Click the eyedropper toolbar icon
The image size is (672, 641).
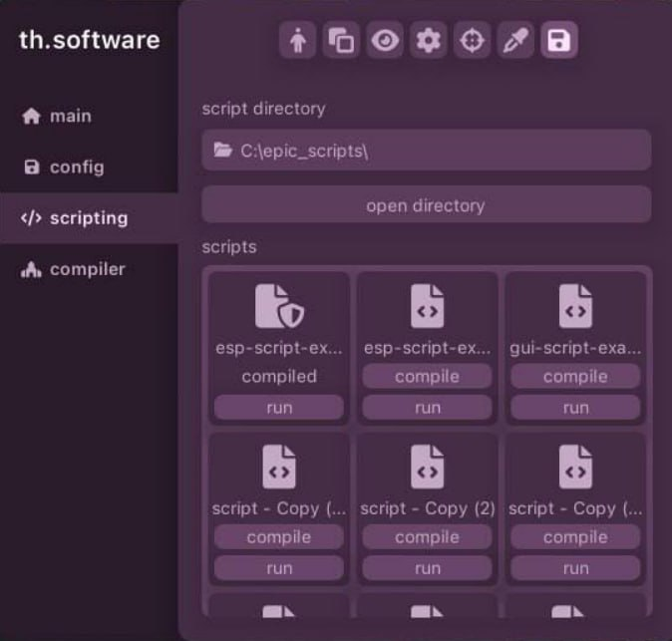514,41
